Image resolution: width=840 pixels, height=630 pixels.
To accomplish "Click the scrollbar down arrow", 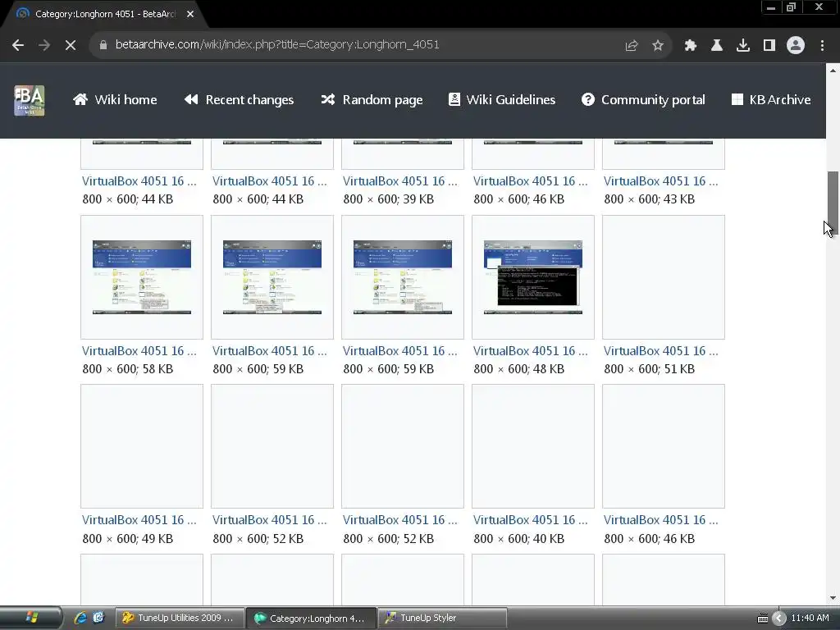I will (x=833, y=598).
